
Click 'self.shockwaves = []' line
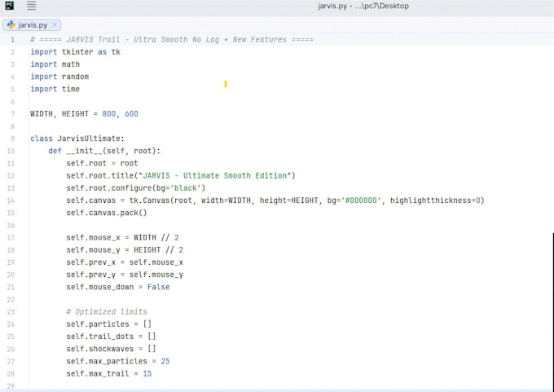pyautogui.click(x=111, y=349)
